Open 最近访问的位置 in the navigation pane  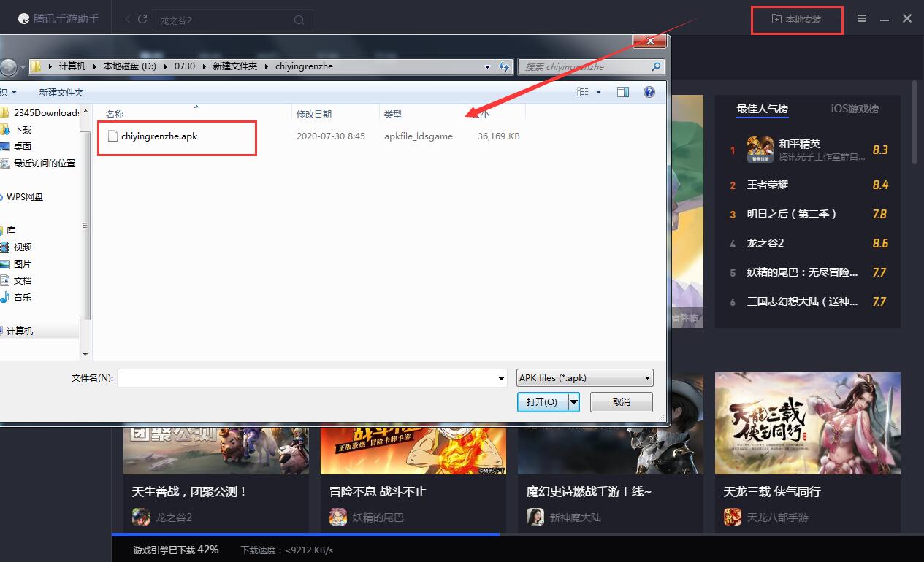pos(44,163)
